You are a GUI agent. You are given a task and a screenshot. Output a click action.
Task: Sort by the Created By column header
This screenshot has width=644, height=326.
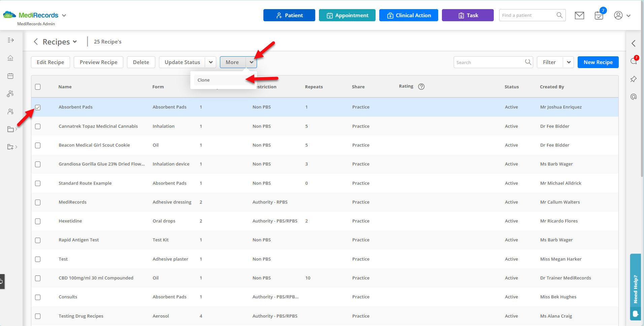pyautogui.click(x=552, y=87)
